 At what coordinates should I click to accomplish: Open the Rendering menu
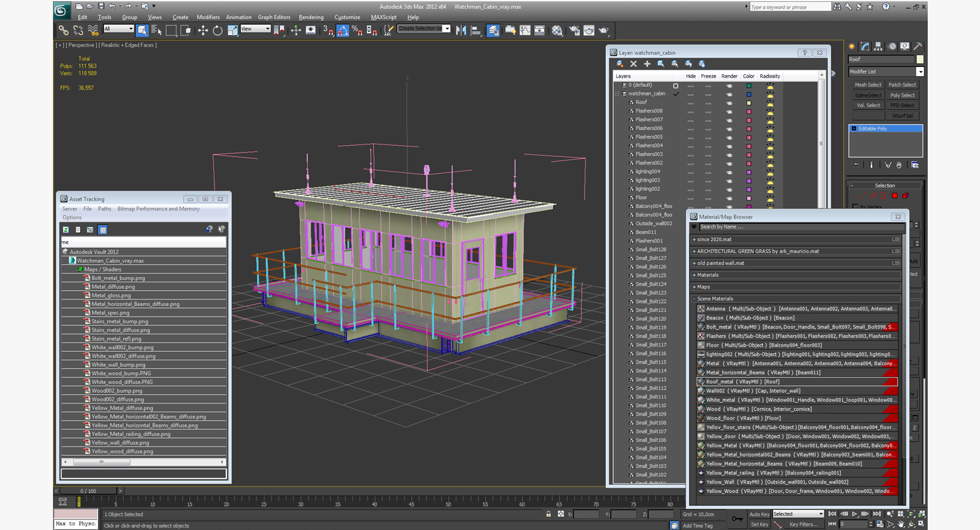coord(311,17)
